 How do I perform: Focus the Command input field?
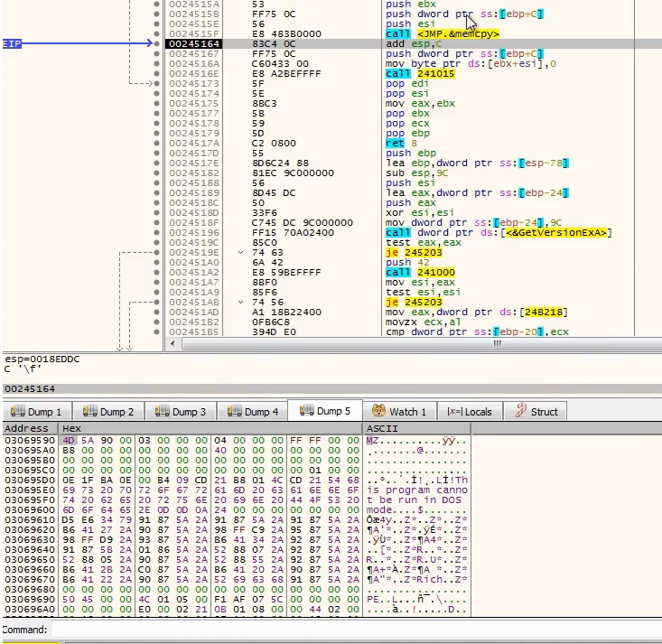352,629
